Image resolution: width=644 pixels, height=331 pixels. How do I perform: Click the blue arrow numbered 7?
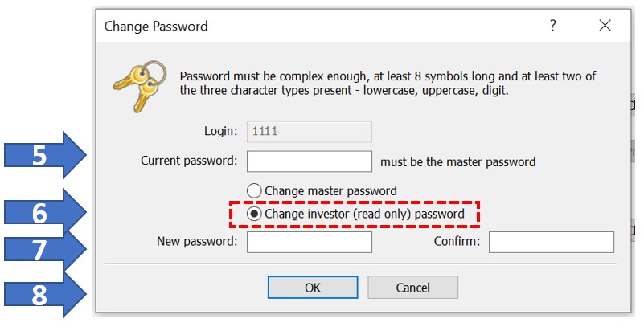46,250
